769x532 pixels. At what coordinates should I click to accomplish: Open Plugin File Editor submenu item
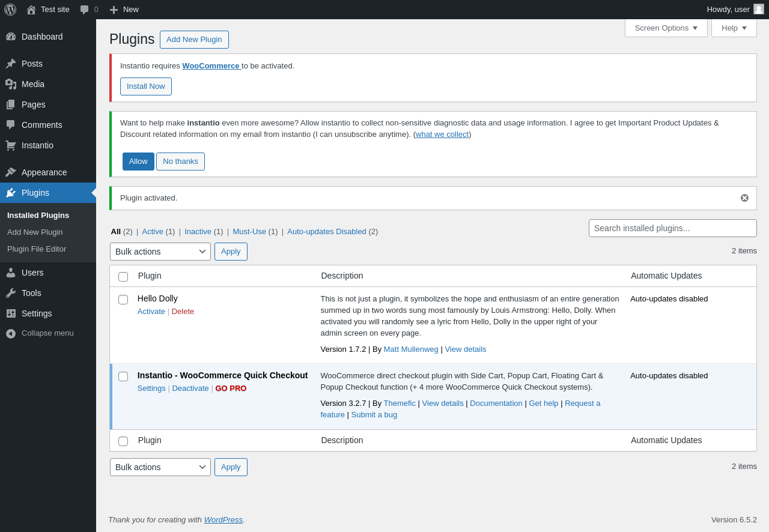[37, 249]
